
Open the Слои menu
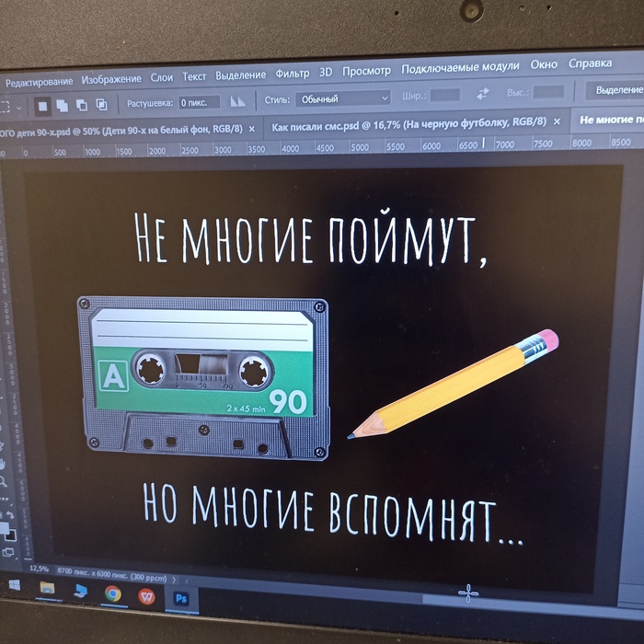[x=162, y=77]
